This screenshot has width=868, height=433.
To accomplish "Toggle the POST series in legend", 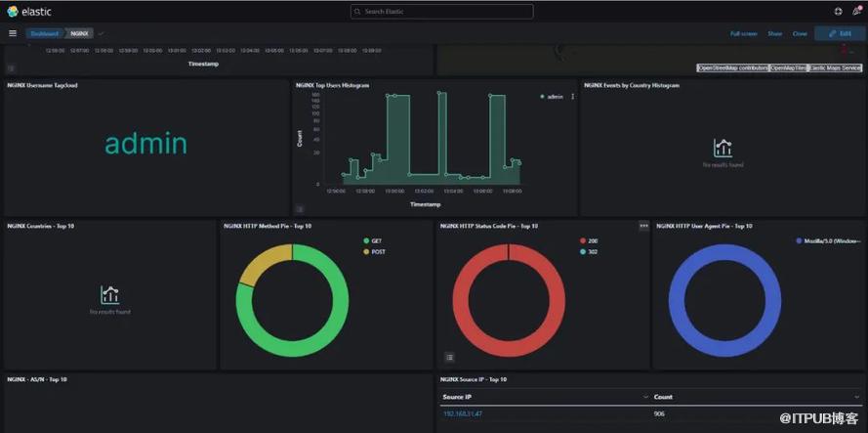I will coord(377,251).
